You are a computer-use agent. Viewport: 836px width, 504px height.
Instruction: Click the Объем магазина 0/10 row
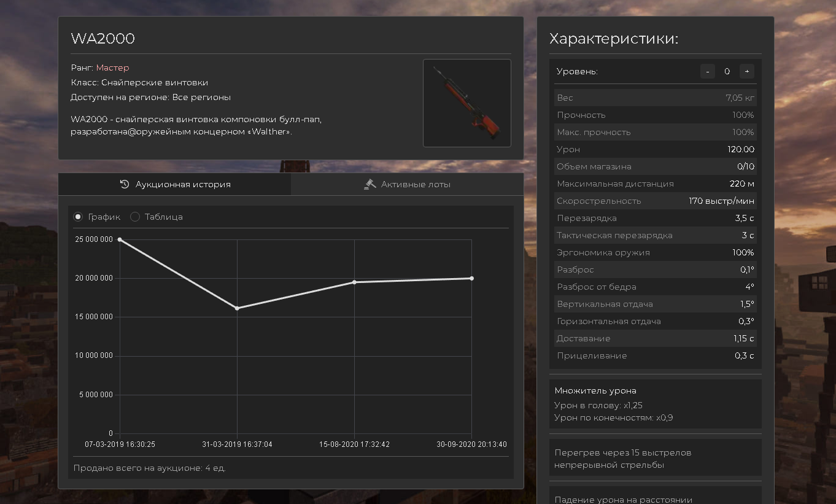click(656, 166)
